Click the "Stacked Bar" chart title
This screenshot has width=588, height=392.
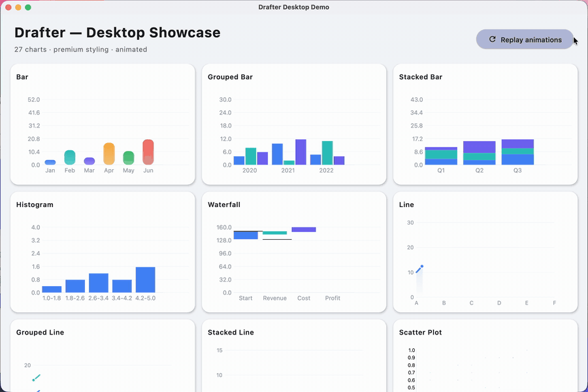pyautogui.click(x=420, y=77)
